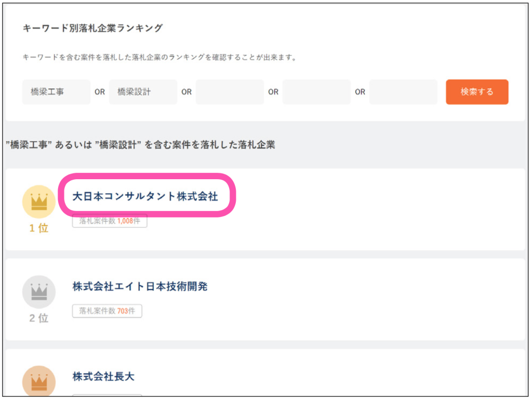The image size is (532, 401).
Task: Click the description text about キーワードを含む案件
Action: (x=159, y=57)
